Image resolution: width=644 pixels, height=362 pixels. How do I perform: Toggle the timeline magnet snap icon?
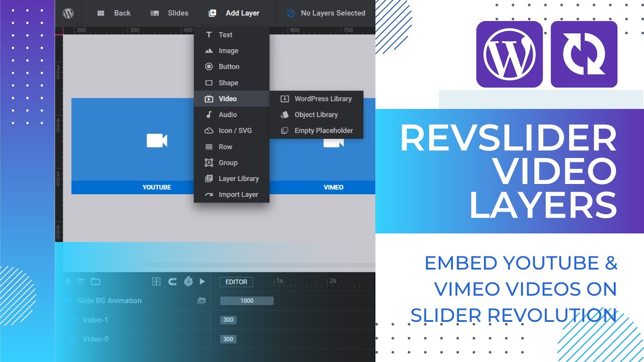pyautogui.click(x=172, y=282)
